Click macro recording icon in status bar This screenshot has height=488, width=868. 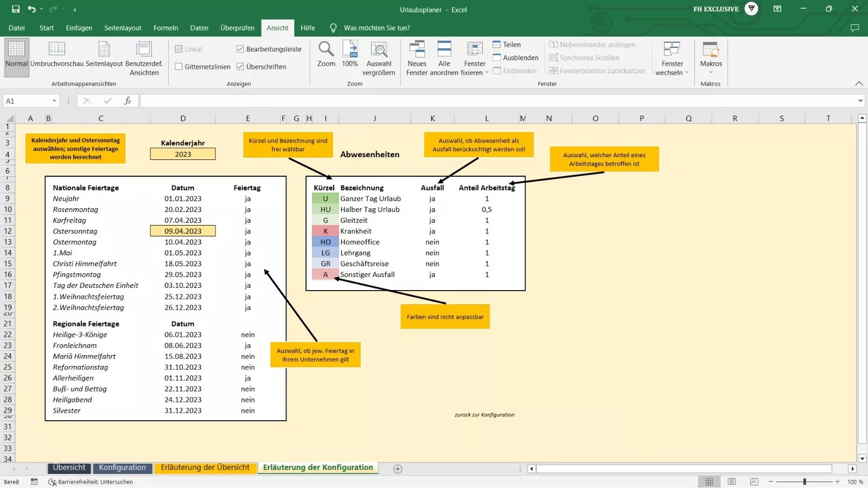(x=34, y=481)
